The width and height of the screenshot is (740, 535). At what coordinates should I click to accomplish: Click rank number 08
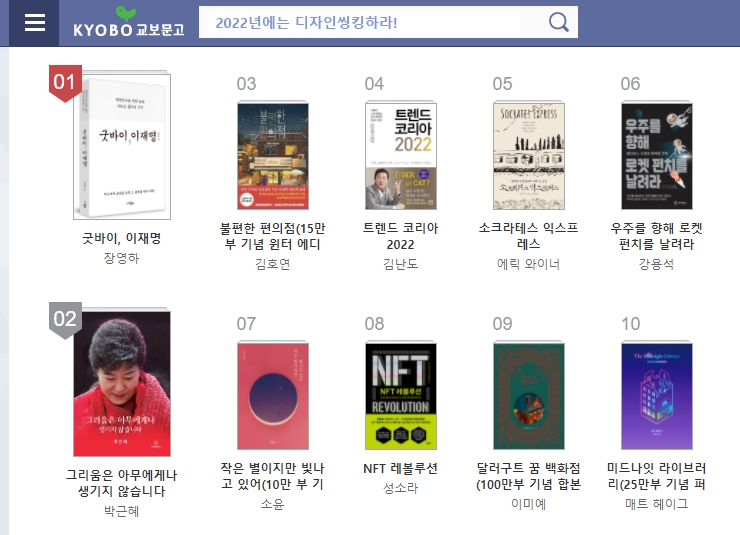click(374, 324)
